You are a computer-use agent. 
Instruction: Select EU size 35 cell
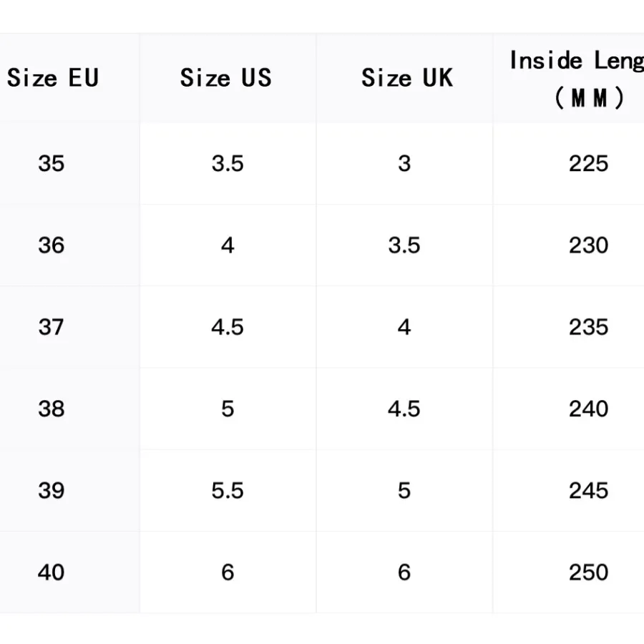coord(52,163)
